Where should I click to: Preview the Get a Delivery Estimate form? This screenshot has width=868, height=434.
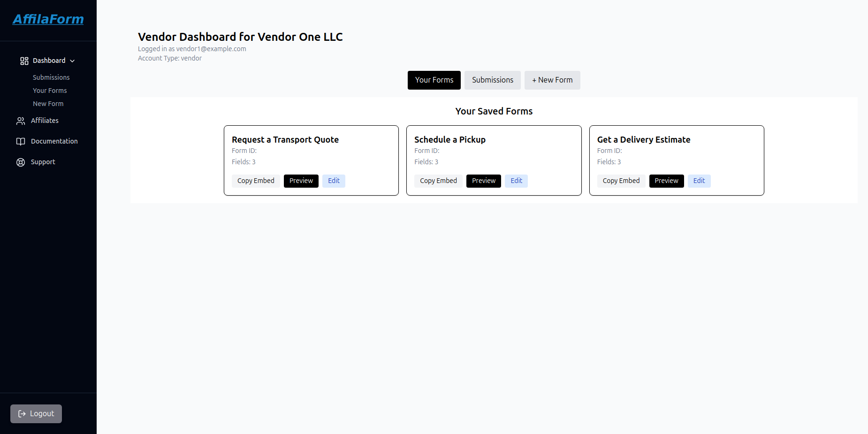[x=667, y=181]
